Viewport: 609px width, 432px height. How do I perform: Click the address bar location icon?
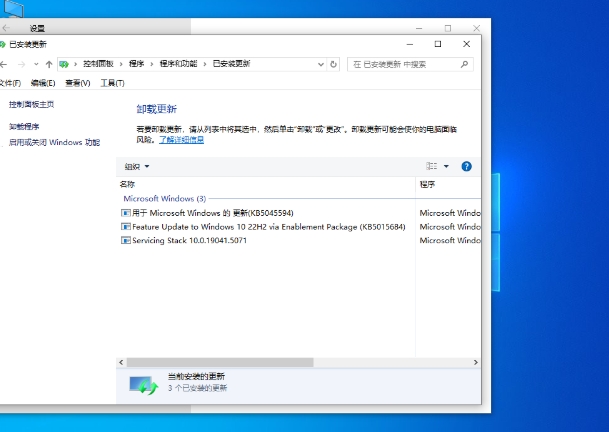[65, 64]
